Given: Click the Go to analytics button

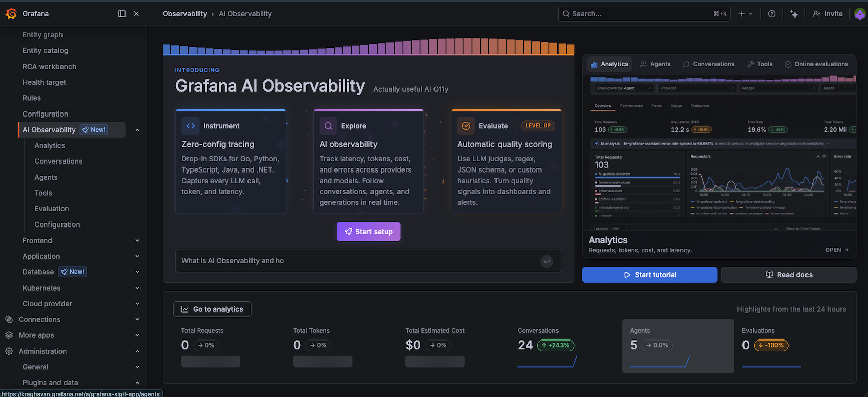Looking at the screenshot, I should (212, 309).
